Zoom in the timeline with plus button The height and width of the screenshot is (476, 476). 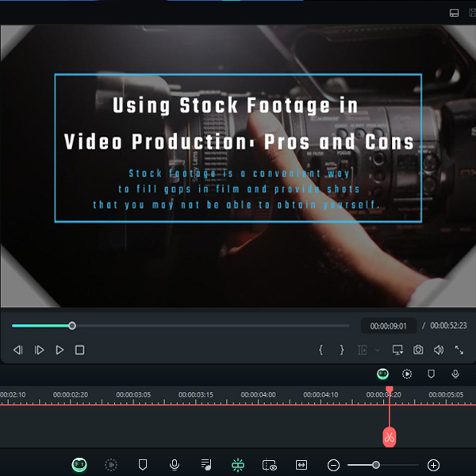pyautogui.click(x=433, y=465)
